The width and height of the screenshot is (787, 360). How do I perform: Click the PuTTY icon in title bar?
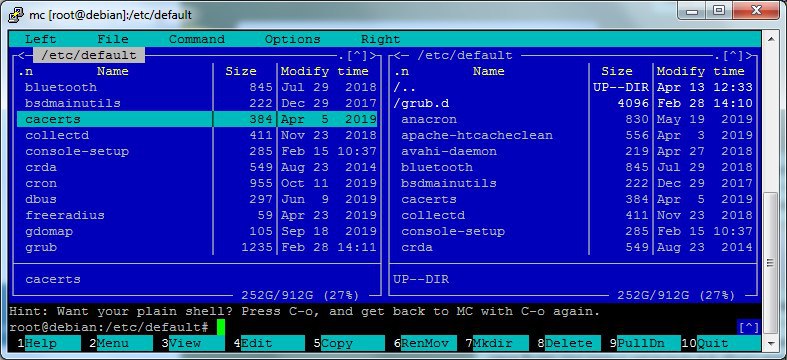[x=16, y=15]
